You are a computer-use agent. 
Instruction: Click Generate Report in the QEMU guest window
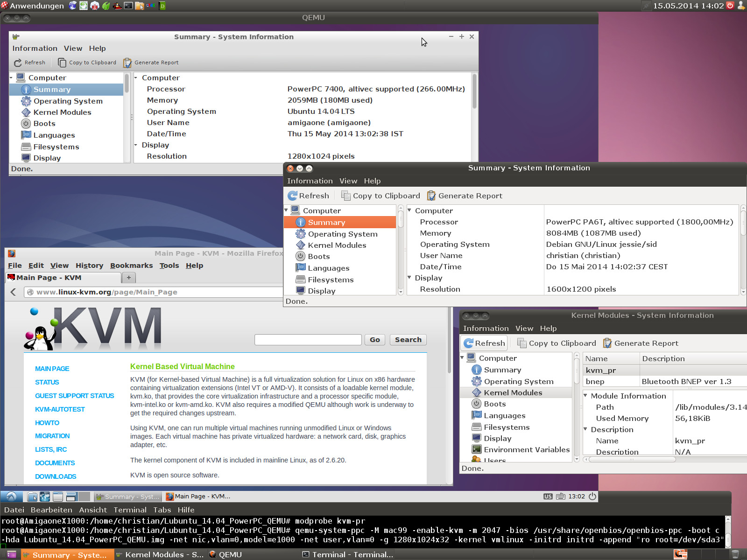(151, 63)
